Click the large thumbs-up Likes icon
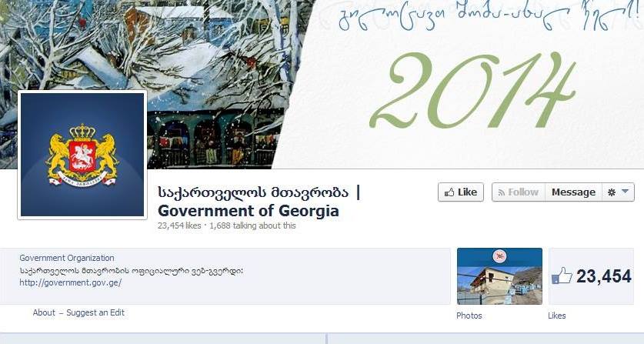Viewport: 644px width, 344px height. tap(562, 276)
